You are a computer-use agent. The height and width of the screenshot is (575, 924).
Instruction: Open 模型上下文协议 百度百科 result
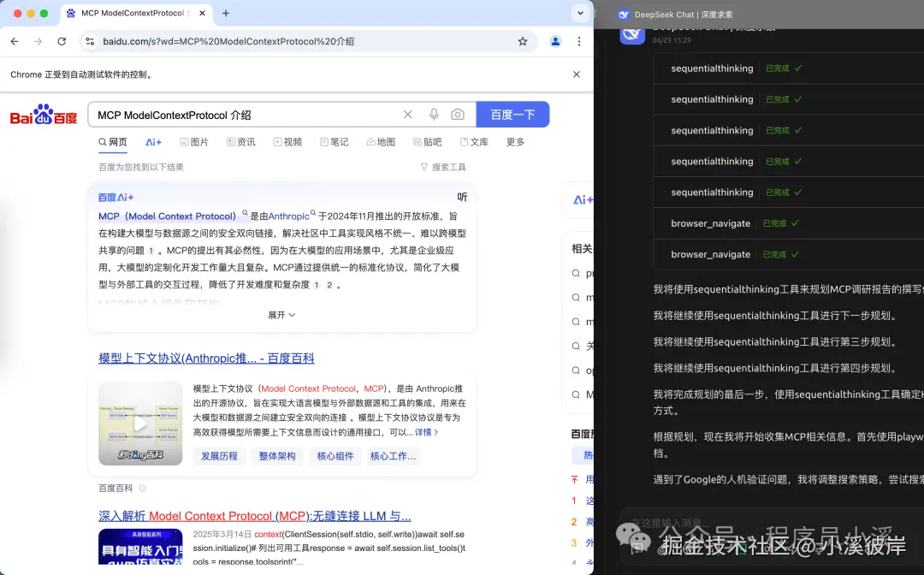[x=206, y=359]
